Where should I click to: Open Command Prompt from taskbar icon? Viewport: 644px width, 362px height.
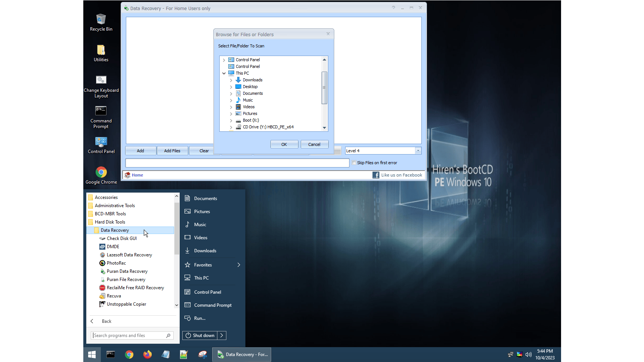(x=111, y=354)
